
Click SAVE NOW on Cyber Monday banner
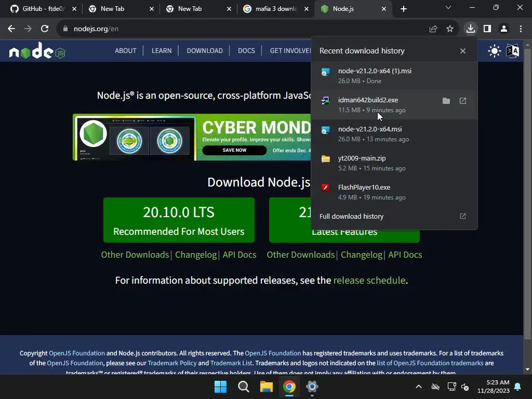234,150
